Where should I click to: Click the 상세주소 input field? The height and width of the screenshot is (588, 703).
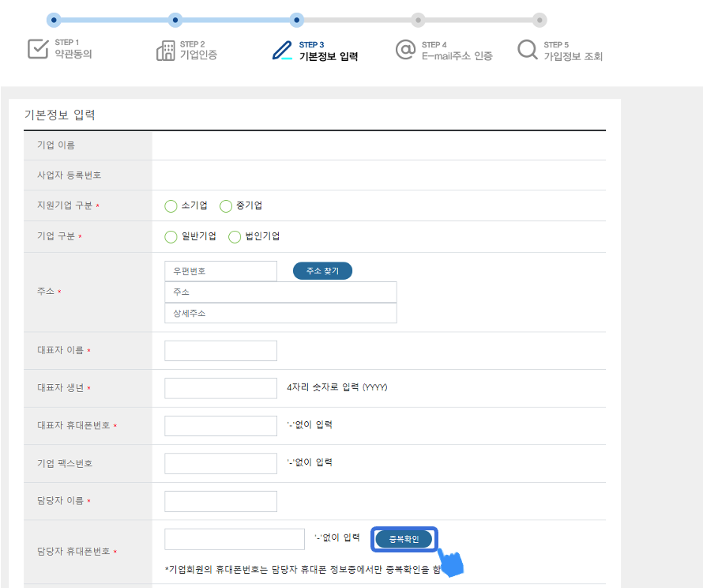pyautogui.click(x=280, y=313)
